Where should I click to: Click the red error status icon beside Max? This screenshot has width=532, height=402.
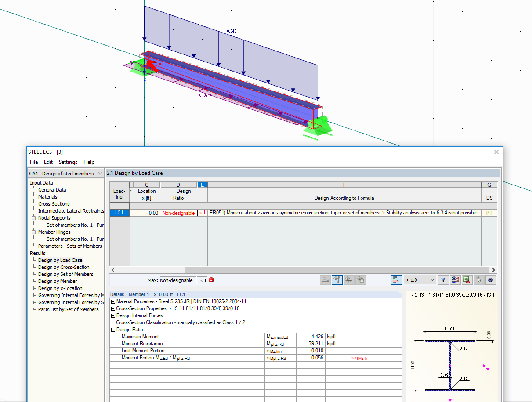point(211,280)
